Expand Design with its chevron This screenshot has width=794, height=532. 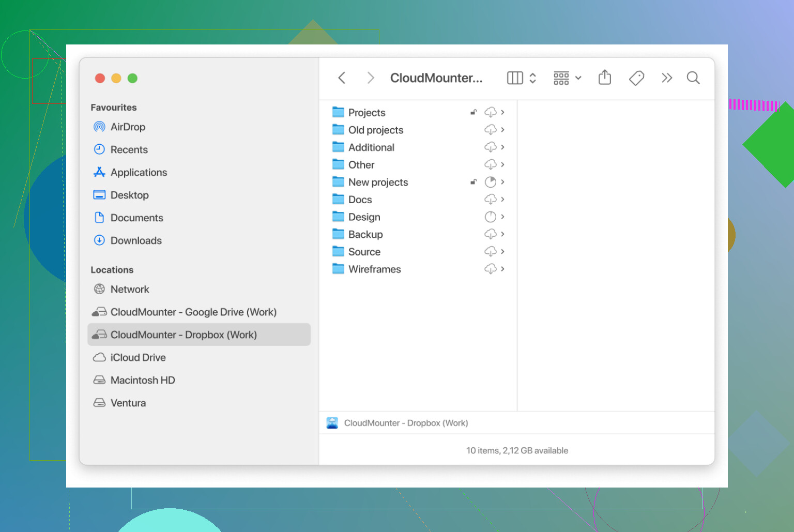(502, 217)
